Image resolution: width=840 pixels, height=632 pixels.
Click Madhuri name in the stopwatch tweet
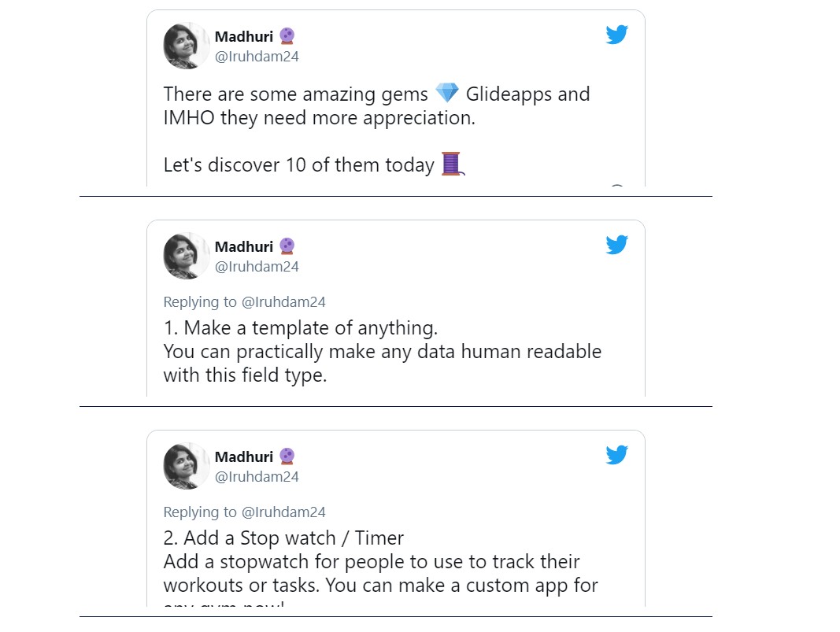[244, 456]
